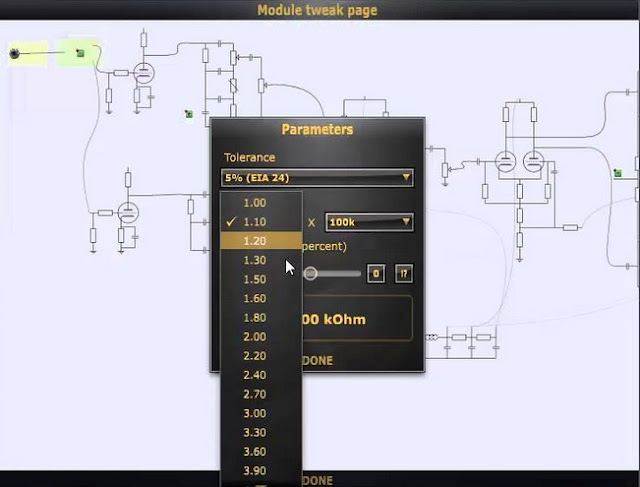Click the diagonal-slashed variable resistor symbol
This screenshot has width=640, height=487.
pyautogui.click(x=233, y=86)
